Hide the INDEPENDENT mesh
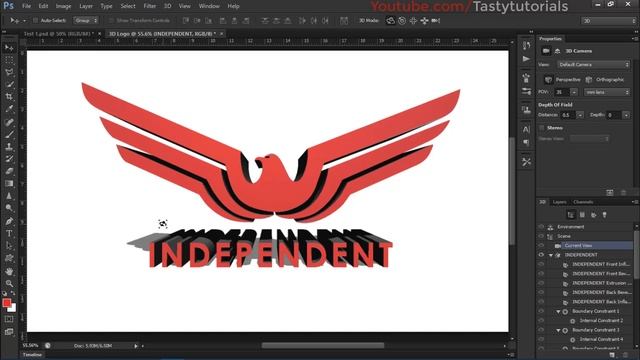 tap(541, 255)
